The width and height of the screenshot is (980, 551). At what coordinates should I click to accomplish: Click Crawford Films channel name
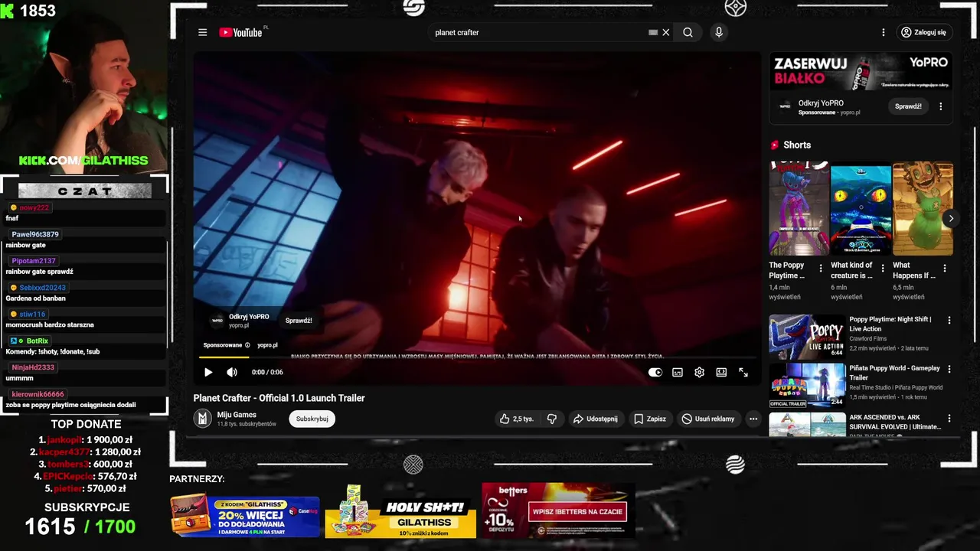pyautogui.click(x=868, y=338)
